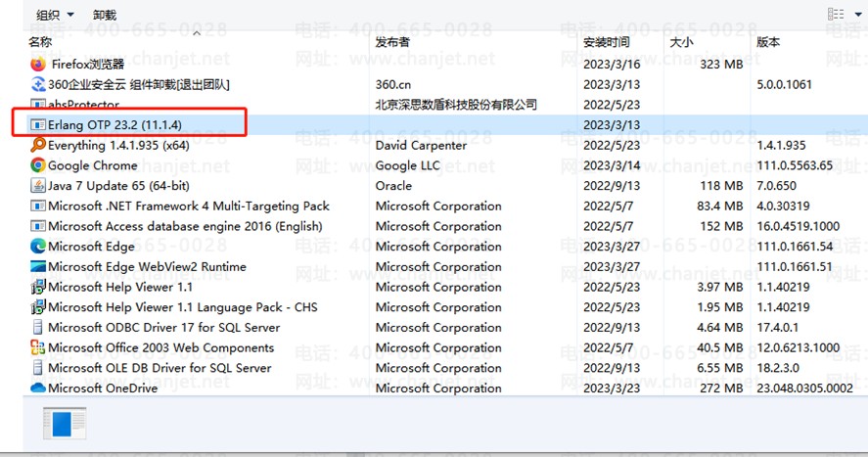Image resolution: width=868 pixels, height=457 pixels.
Task: Click the 卸载 uninstall button
Action: pos(105,15)
